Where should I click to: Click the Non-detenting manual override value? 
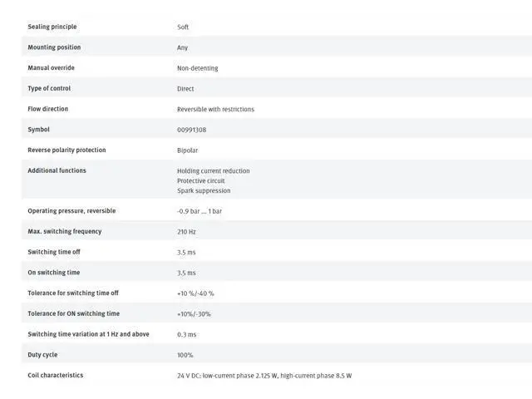[197, 68]
